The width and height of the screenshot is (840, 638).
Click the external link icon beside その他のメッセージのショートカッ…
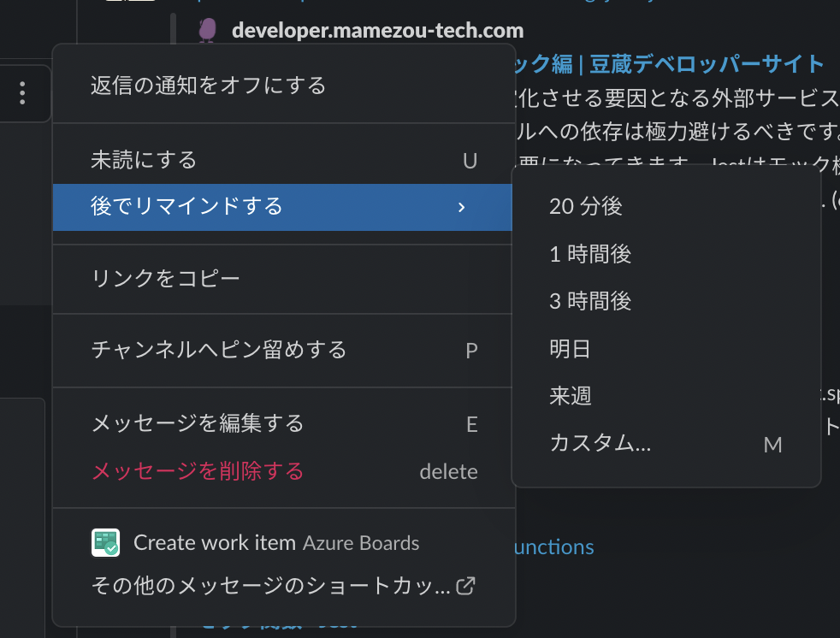pyautogui.click(x=465, y=586)
